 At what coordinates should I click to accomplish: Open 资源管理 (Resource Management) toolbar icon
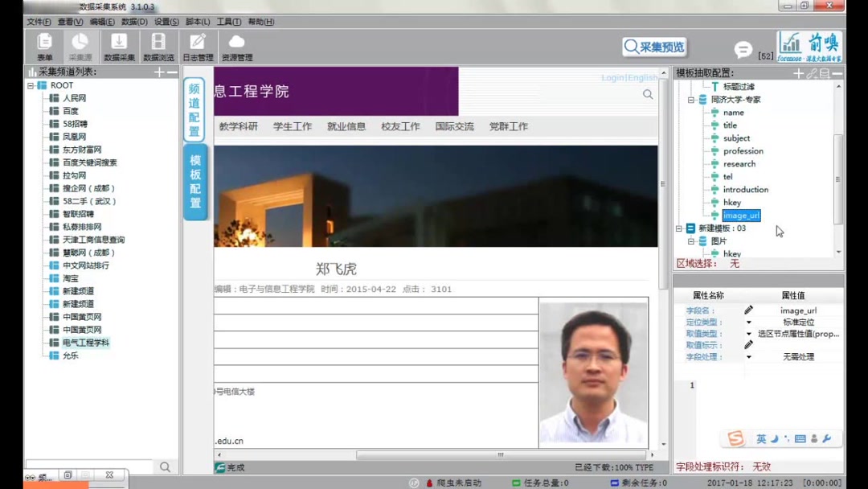[235, 44]
